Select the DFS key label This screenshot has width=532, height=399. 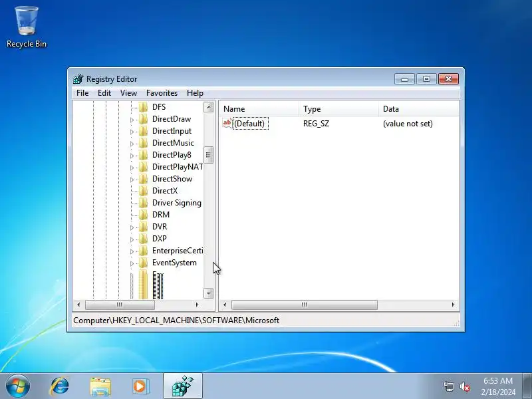159,107
